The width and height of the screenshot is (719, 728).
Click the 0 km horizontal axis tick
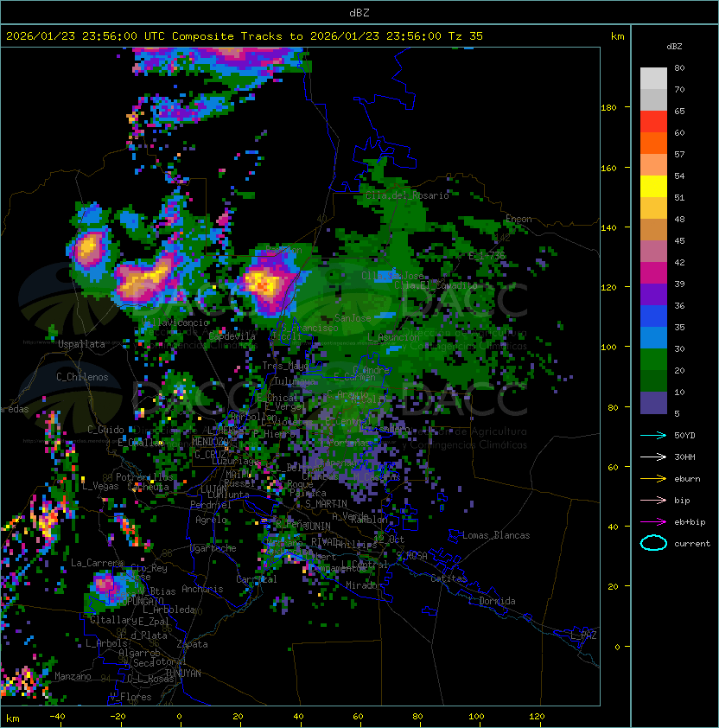(179, 717)
